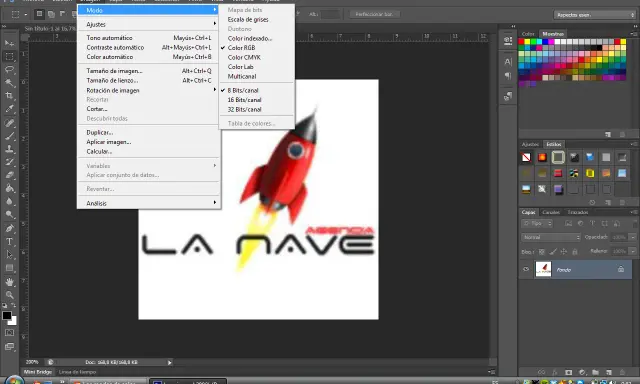The image size is (640, 384).
Task: Open workspace dropdown Aspectos esen.
Action: [595, 15]
